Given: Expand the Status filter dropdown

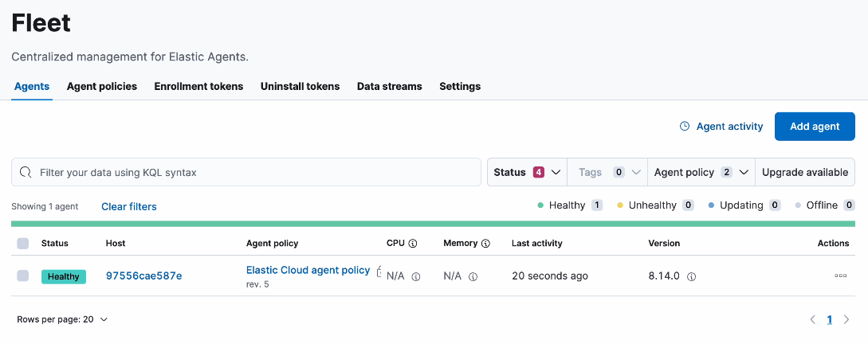Looking at the screenshot, I should click(x=527, y=172).
